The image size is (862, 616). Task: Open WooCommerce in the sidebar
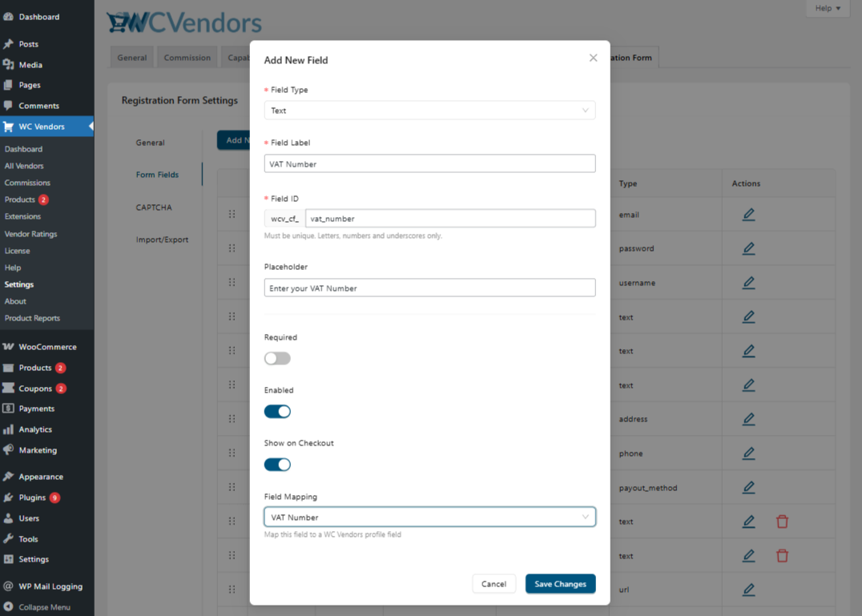click(x=47, y=347)
